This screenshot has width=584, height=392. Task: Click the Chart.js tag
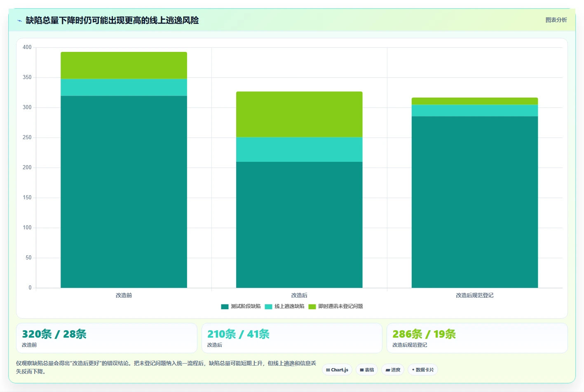click(337, 370)
